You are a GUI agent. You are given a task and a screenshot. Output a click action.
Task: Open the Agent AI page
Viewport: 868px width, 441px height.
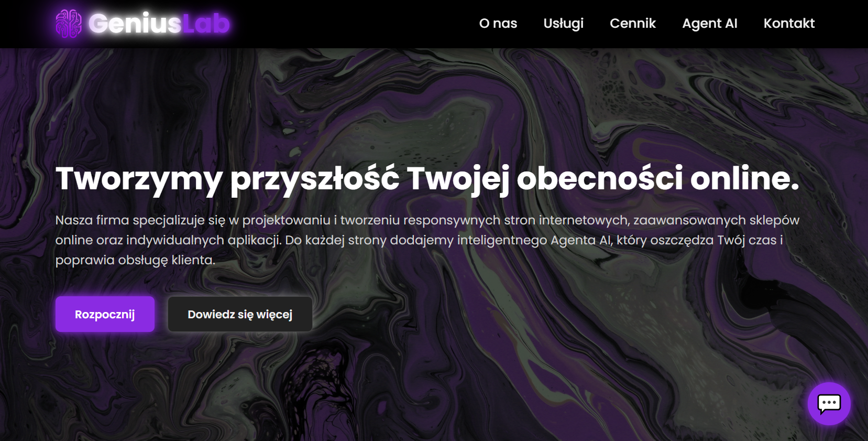[709, 24]
